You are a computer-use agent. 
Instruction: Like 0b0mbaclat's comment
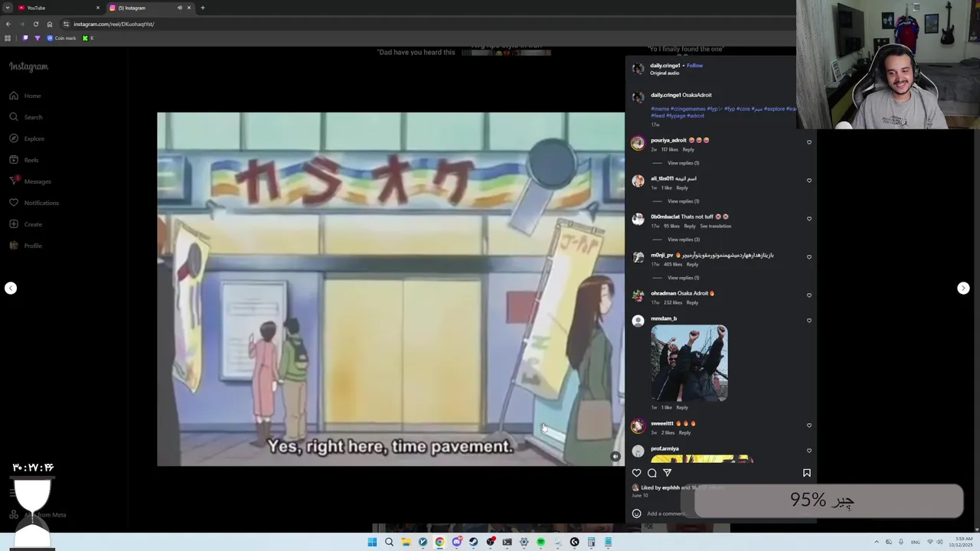pos(808,219)
